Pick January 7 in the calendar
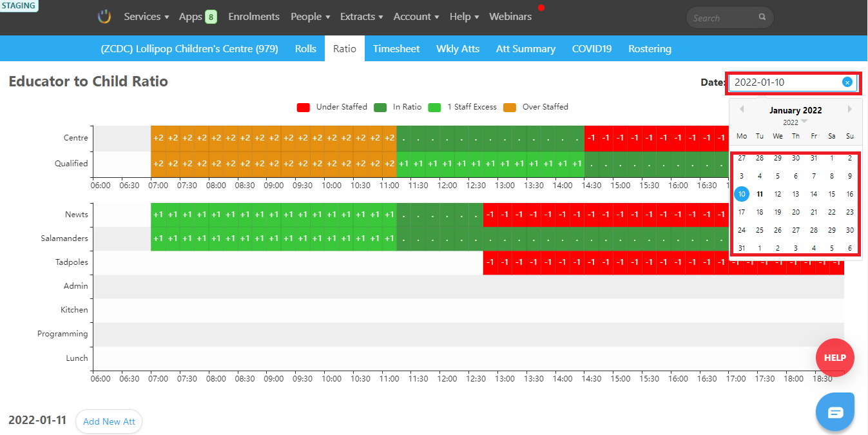The width and height of the screenshot is (868, 435). pyautogui.click(x=814, y=176)
